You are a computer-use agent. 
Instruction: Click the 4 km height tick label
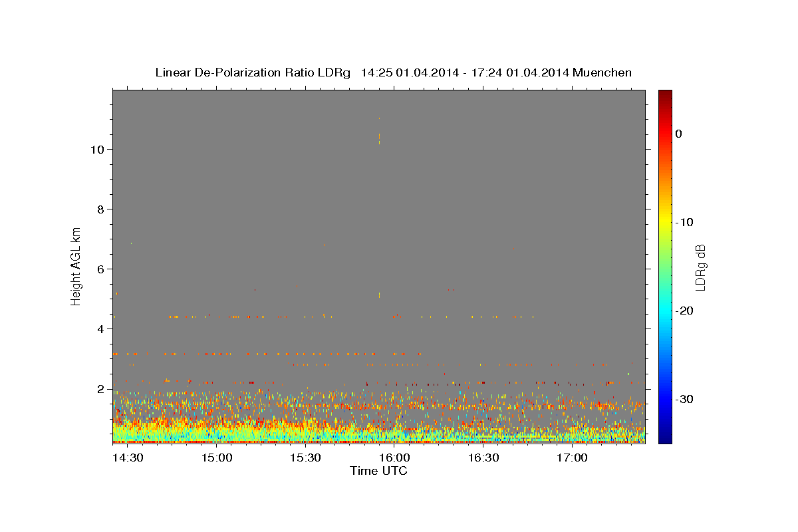coord(102,329)
